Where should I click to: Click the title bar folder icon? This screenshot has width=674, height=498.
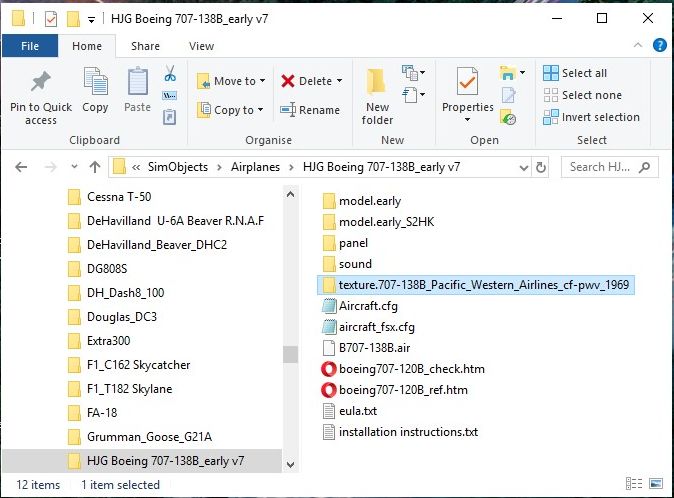(18, 18)
